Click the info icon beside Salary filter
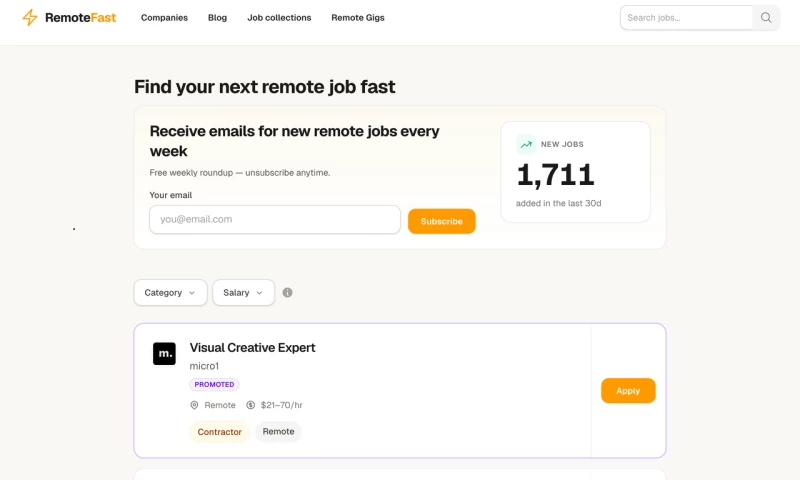This screenshot has width=800, height=480. (288, 293)
